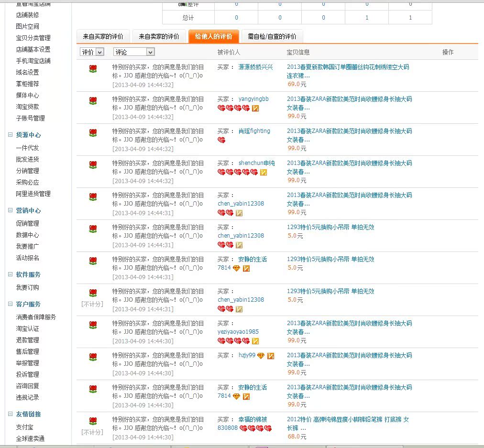Click the heart credit rating under yangyingbb
Screen dimensions: 484x448
[234, 108]
